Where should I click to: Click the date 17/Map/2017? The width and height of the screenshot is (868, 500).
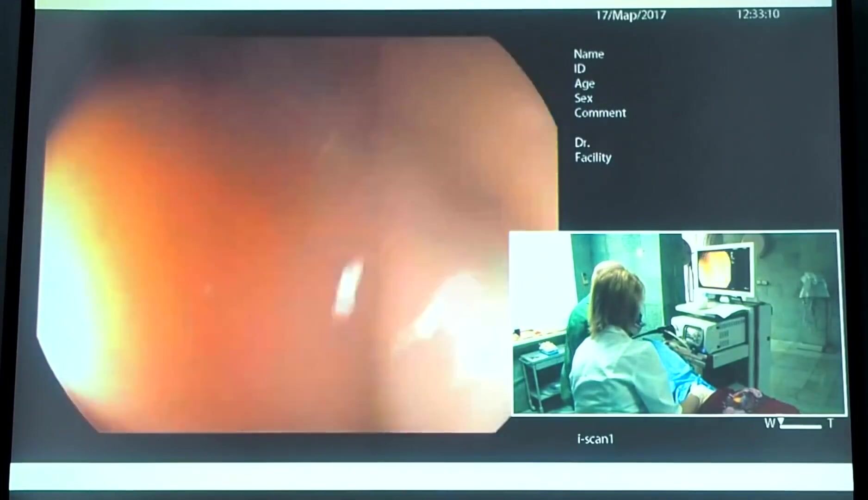pyautogui.click(x=631, y=15)
